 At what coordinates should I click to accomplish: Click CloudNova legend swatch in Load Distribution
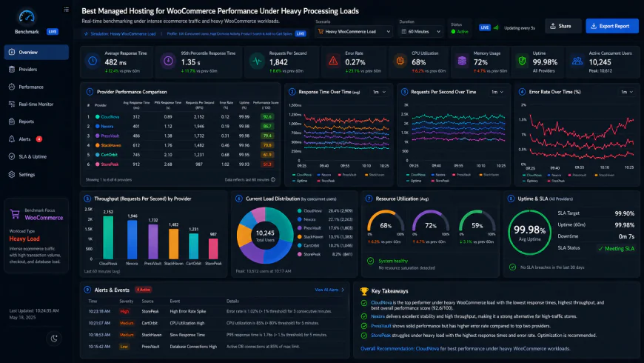(x=299, y=210)
